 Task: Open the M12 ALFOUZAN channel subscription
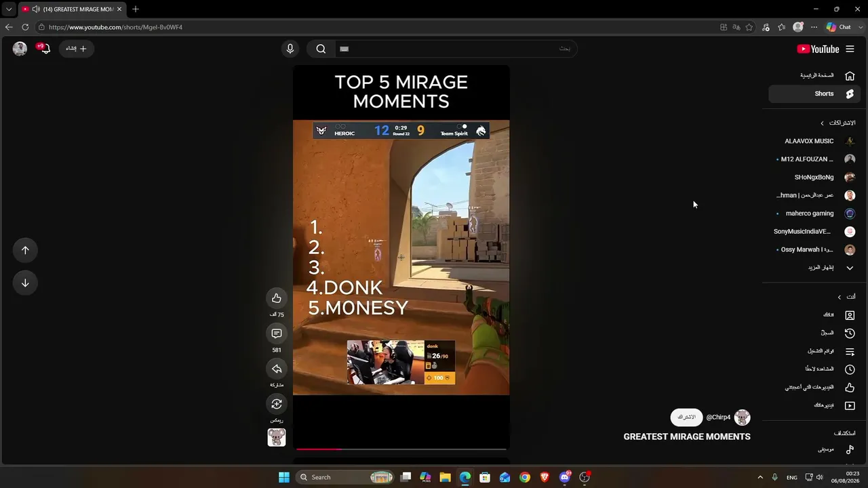[814, 159]
